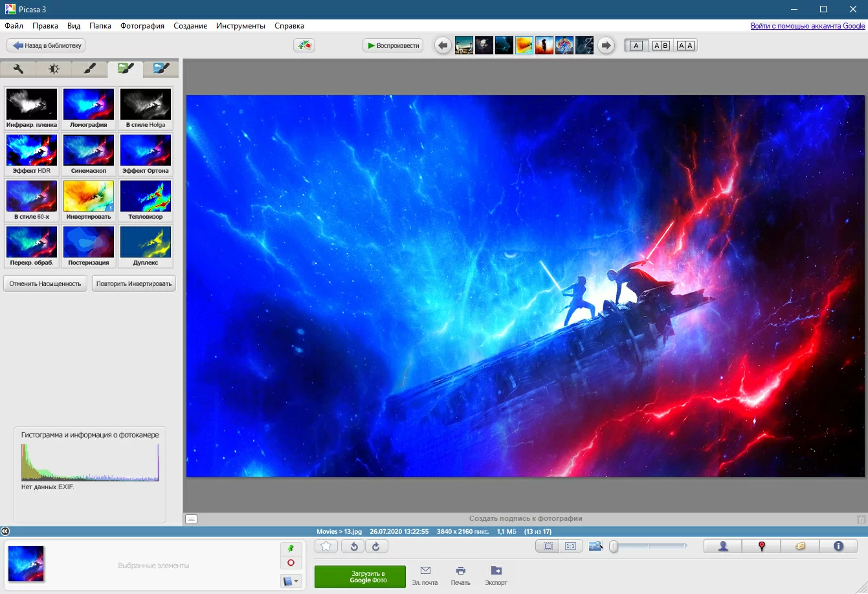The image size is (868, 594).
Task: Click the Печать print icon
Action: pos(460,576)
